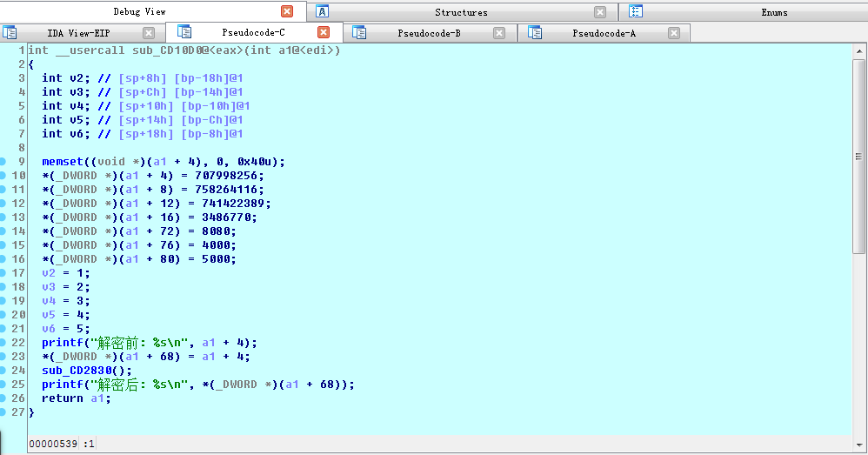Viewport: 868px width, 455px height.
Task: Click the IDA View-EIP tab icon
Action: 10,33
